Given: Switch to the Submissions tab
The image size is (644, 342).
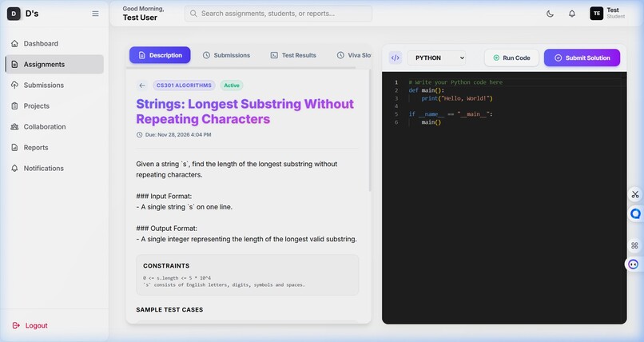Looking at the screenshot, I should [x=226, y=55].
